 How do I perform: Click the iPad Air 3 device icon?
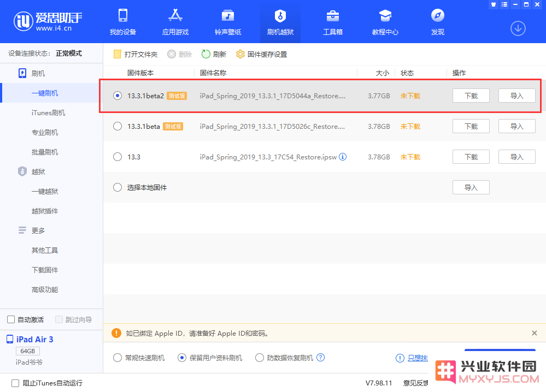[10, 340]
